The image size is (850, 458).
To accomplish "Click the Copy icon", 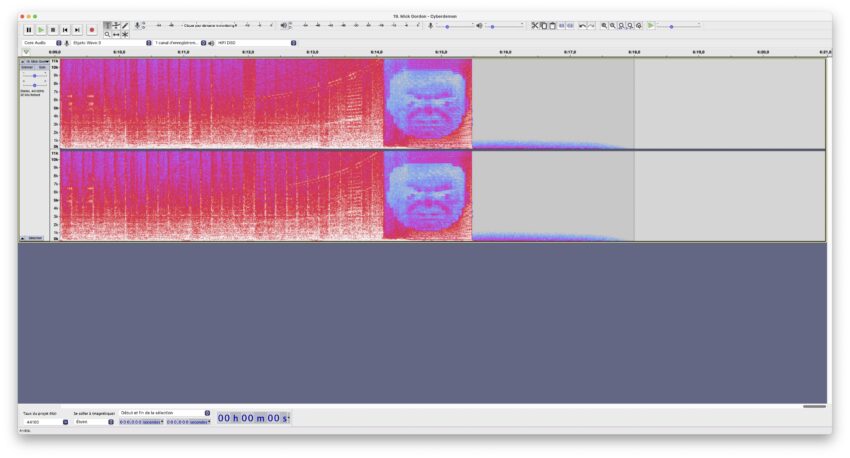I will tap(543, 25).
